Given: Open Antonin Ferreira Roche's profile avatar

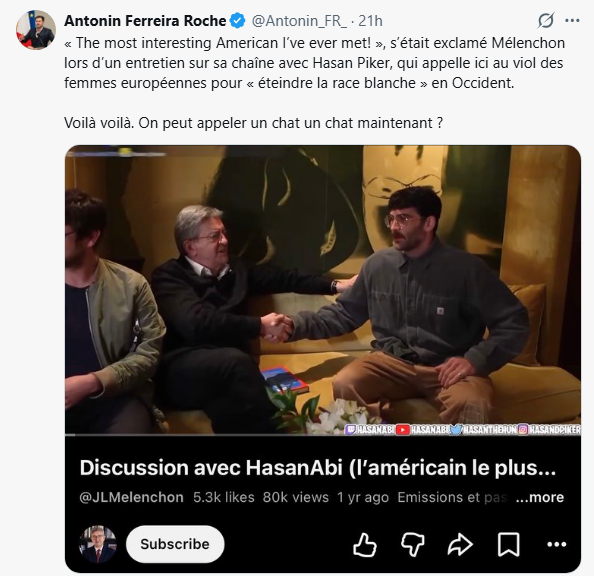Looking at the screenshot, I should pos(36,30).
